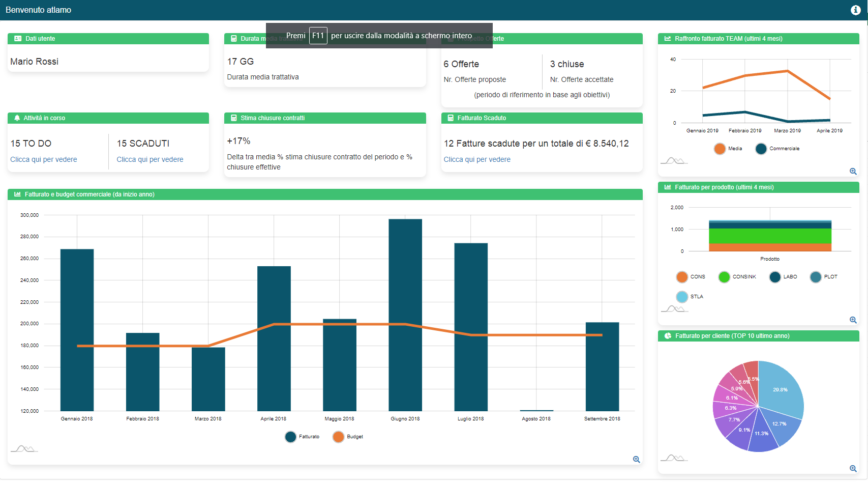Screen dimensions: 868x482
Task: Click the info icon in the top bar
Action: [x=856, y=10]
